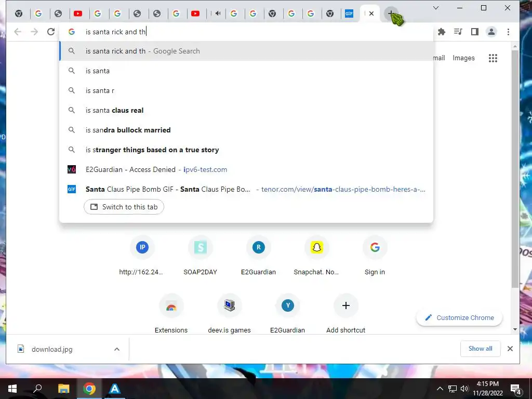The height and width of the screenshot is (399, 532).
Task: Open File Explorer from the taskbar
Action: (63, 389)
